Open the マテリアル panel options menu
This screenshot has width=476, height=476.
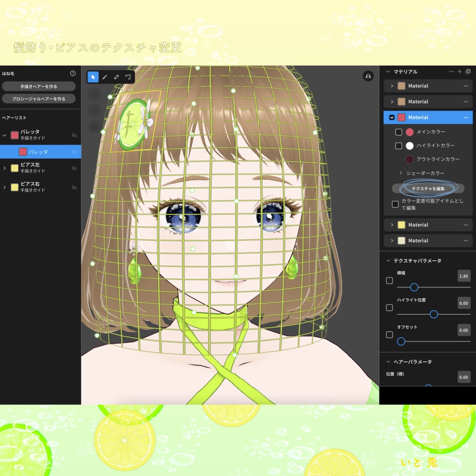pos(451,71)
